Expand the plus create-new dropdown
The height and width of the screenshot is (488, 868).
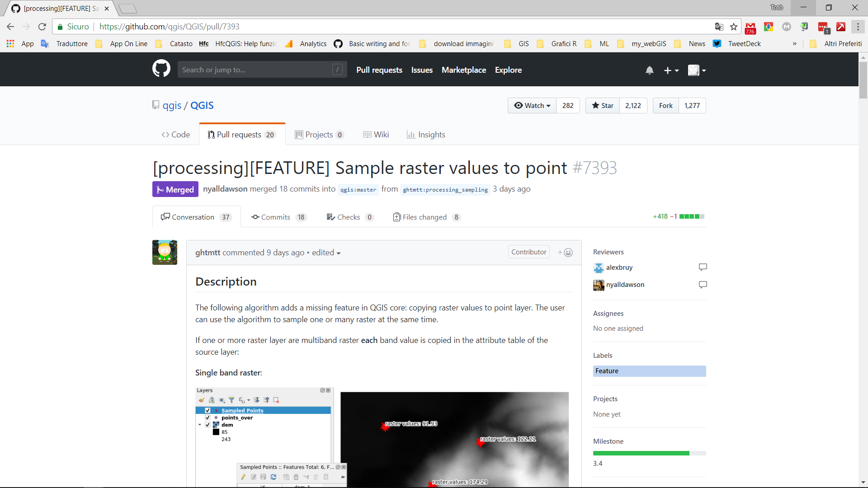click(x=671, y=70)
